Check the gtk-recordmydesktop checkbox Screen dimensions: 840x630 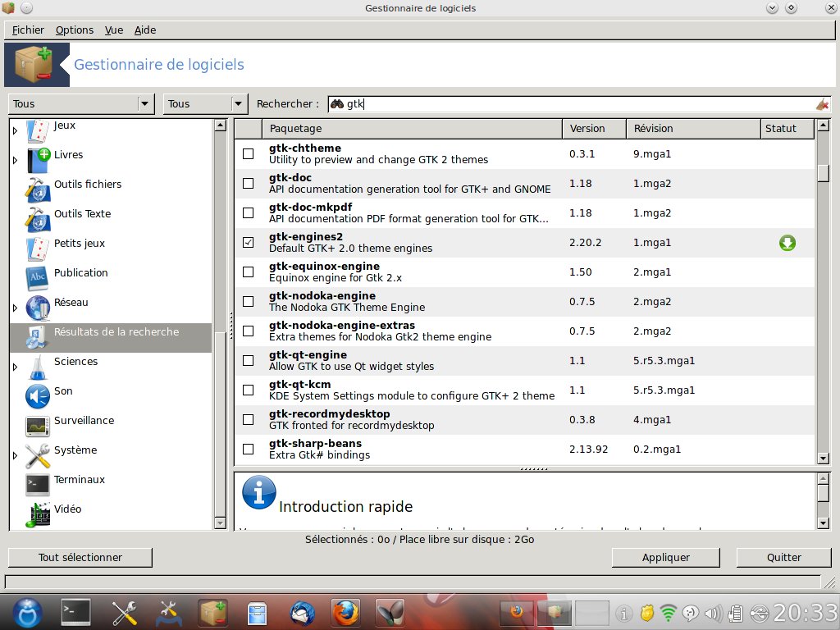point(248,419)
